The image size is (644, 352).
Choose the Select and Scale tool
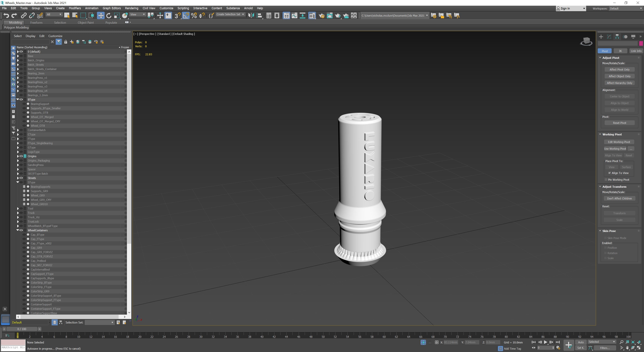tap(117, 15)
